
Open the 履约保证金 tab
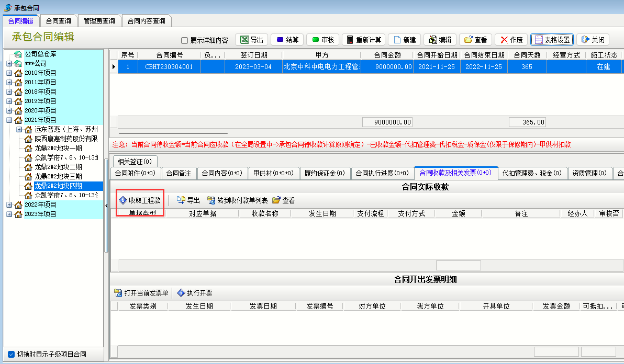(325, 173)
